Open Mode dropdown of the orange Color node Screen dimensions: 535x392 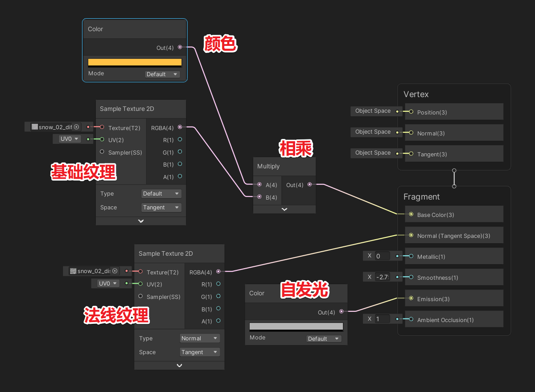162,74
